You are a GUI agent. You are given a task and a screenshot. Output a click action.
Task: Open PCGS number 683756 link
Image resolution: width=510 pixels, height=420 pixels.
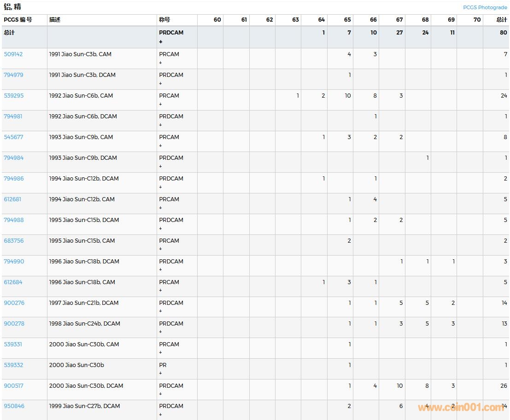13,241
